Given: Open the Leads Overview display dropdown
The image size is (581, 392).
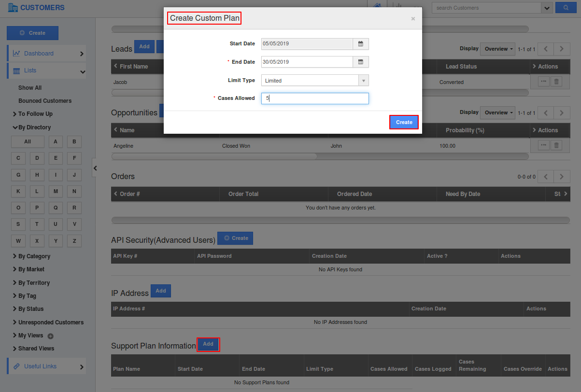Looking at the screenshot, I should click(x=496, y=49).
